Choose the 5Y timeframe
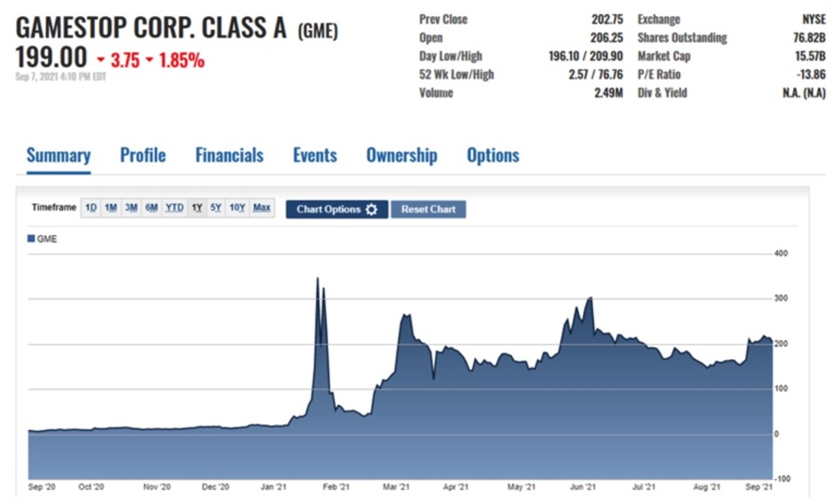The width and height of the screenshot is (837, 504). (216, 208)
